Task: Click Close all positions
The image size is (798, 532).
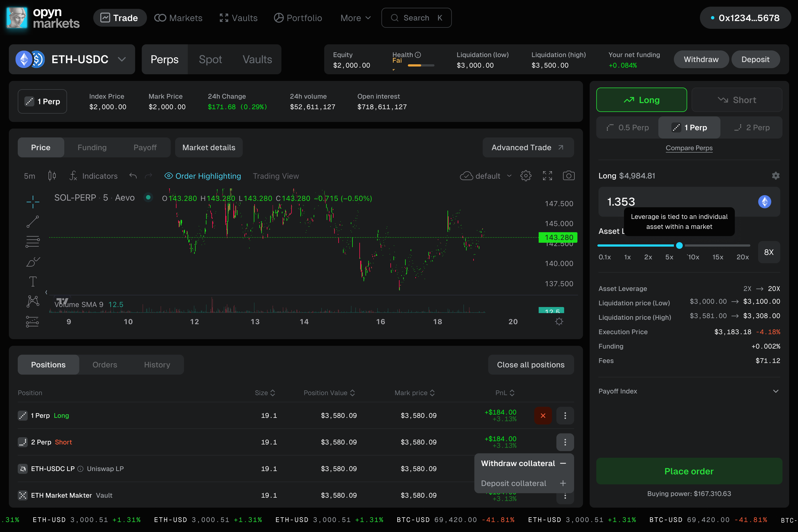Action: point(531,365)
